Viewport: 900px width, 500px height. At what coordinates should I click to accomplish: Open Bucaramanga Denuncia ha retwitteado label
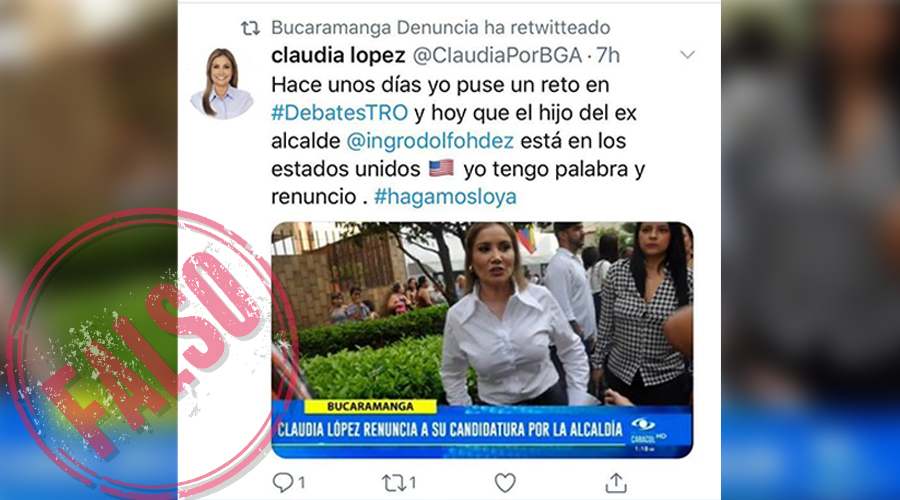point(441,27)
